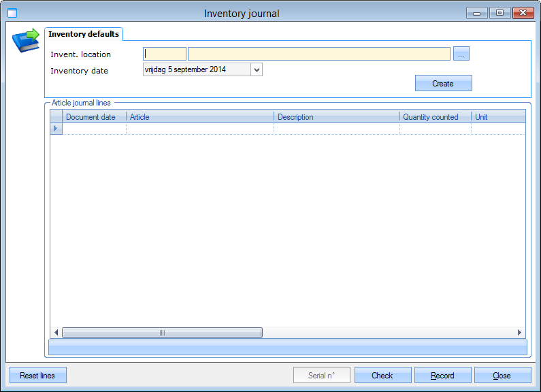The height and width of the screenshot is (392, 541).
Task: Focus the Invent. location code field
Action: point(165,54)
